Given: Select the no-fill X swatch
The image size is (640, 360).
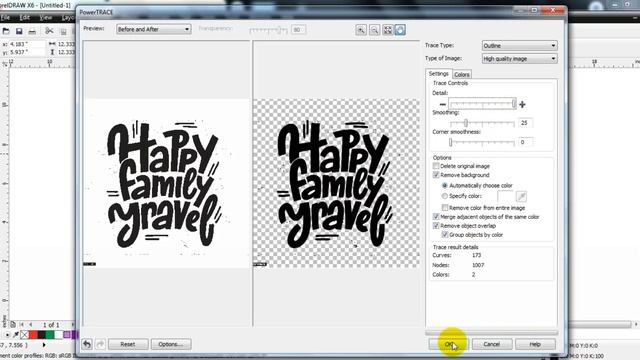Looking at the screenshot, I should tap(24, 335).
